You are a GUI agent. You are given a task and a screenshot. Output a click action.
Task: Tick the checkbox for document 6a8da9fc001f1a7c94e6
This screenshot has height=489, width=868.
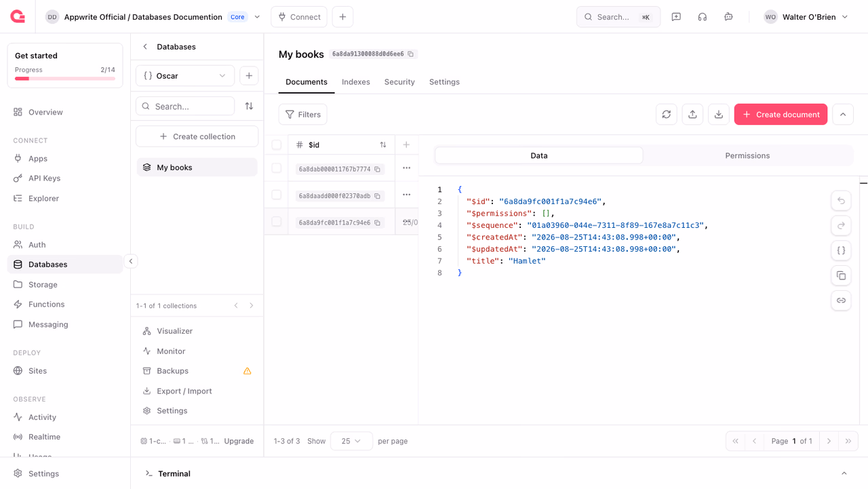277,221
